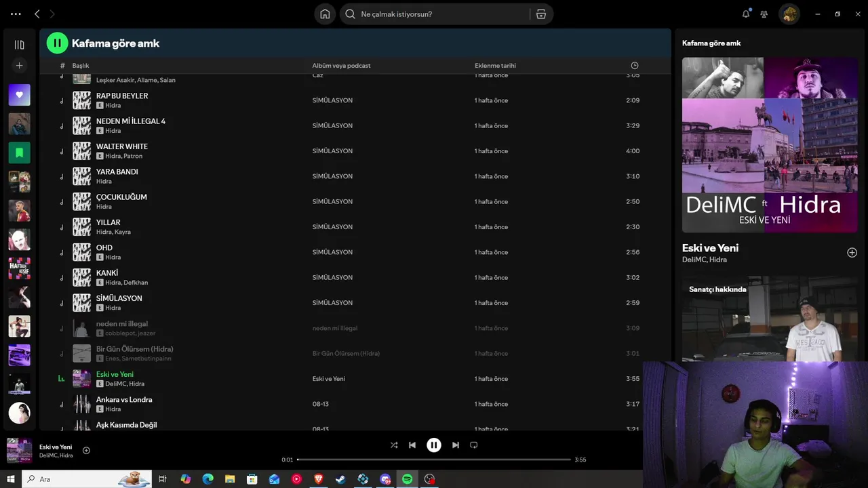
Task: Add Eski ve Yeni to liked songs in player bar
Action: [x=86, y=451]
